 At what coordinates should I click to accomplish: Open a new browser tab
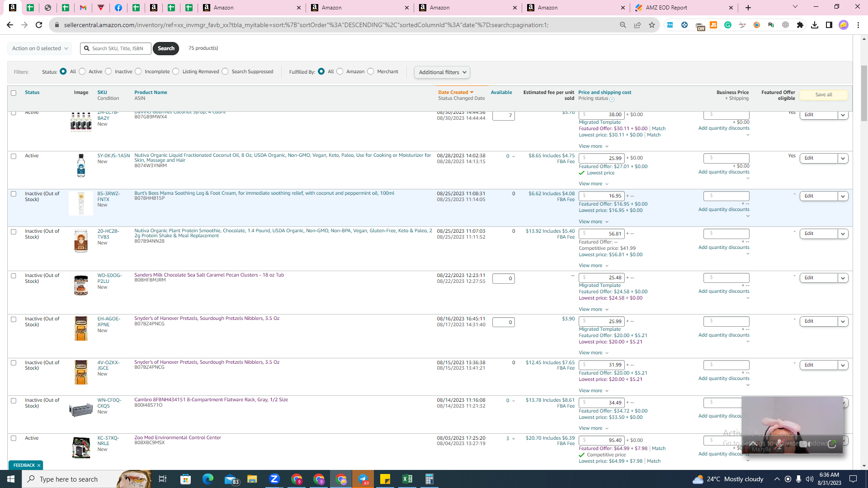[748, 8]
